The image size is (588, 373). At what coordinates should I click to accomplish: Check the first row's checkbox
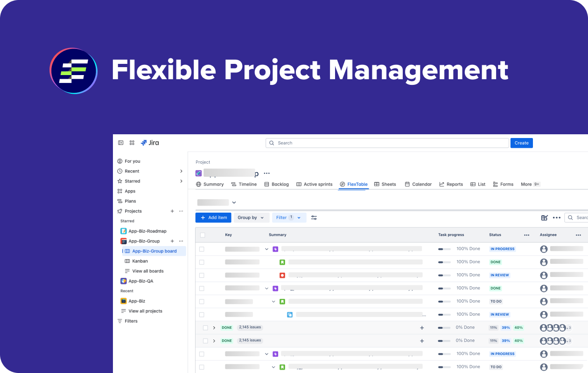[x=202, y=249]
